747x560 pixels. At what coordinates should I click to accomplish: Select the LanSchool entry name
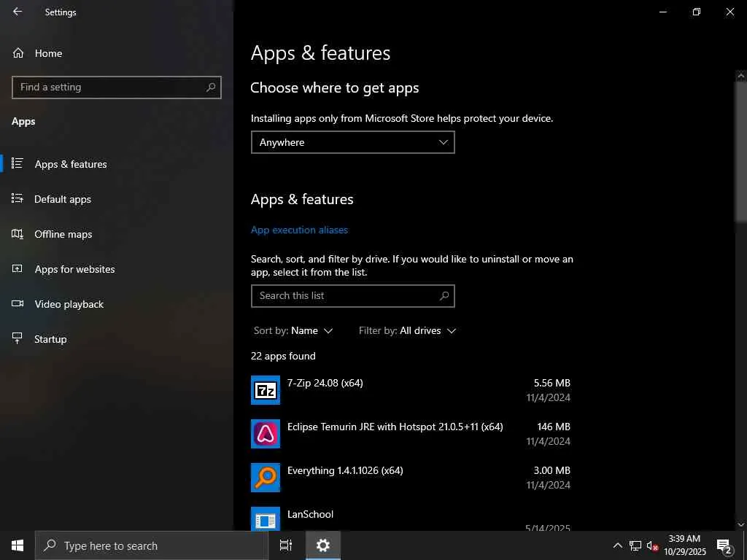pyautogui.click(x=310, y=514)
